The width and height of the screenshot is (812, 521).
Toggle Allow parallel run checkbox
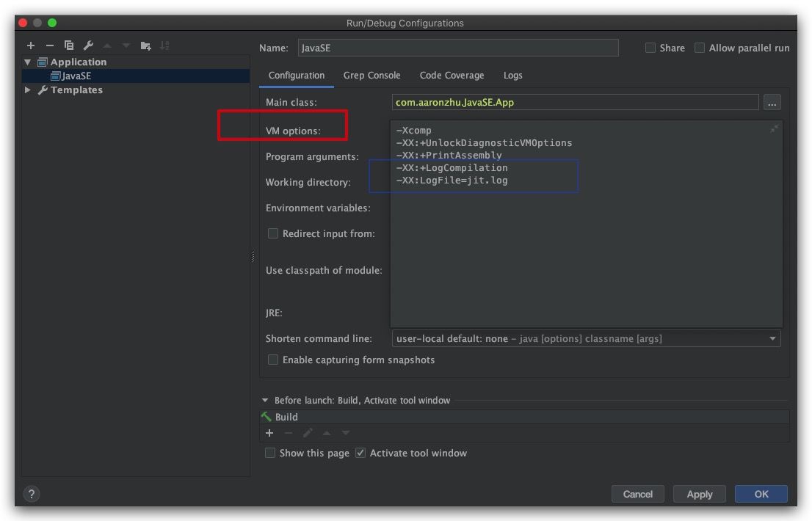(x=700, y=48)
